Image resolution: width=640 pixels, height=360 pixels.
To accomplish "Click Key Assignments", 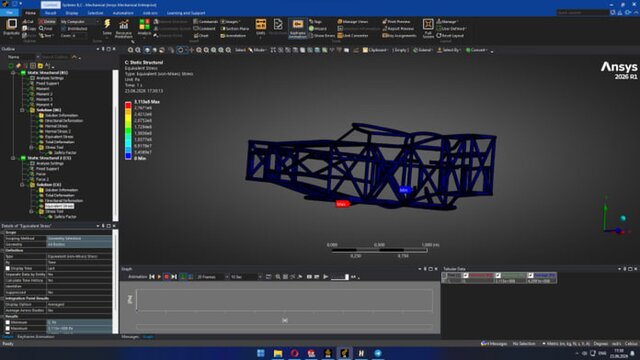I will 399,36.
